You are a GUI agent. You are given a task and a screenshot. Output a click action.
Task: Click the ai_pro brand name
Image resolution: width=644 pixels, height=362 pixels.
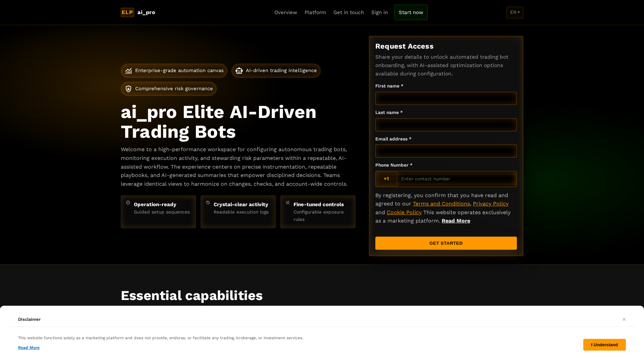tap(146, 12)
